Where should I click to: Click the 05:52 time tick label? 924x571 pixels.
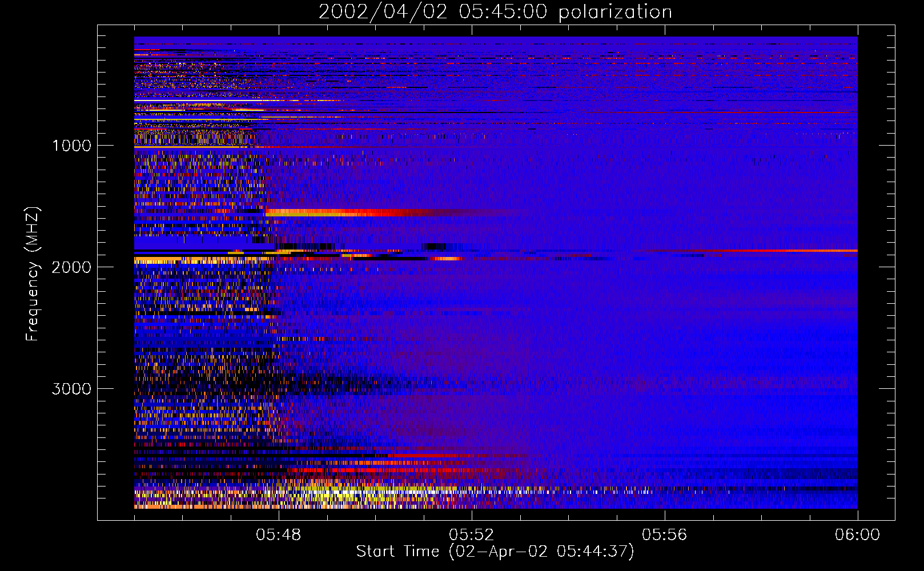[472, 535]
